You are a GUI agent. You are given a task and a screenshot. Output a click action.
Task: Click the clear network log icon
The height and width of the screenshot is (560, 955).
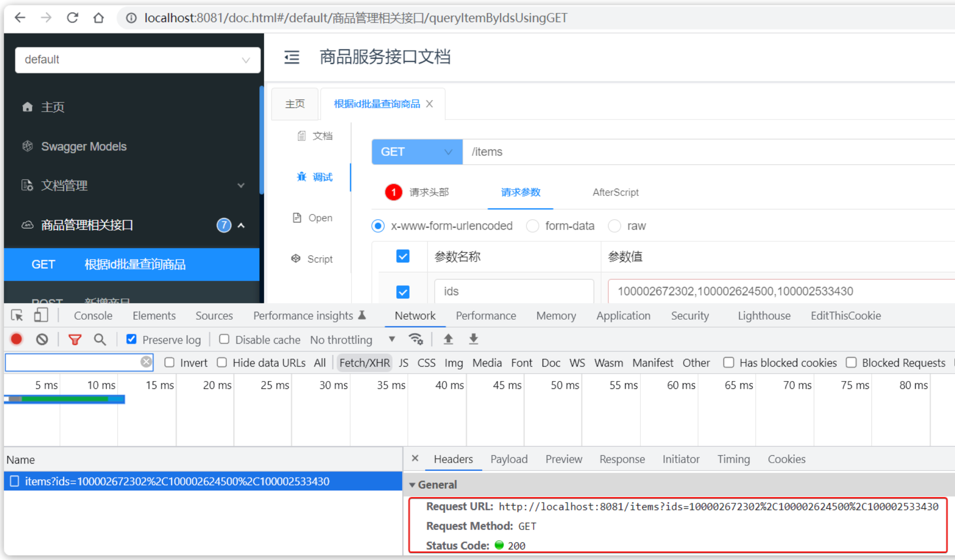42,340
